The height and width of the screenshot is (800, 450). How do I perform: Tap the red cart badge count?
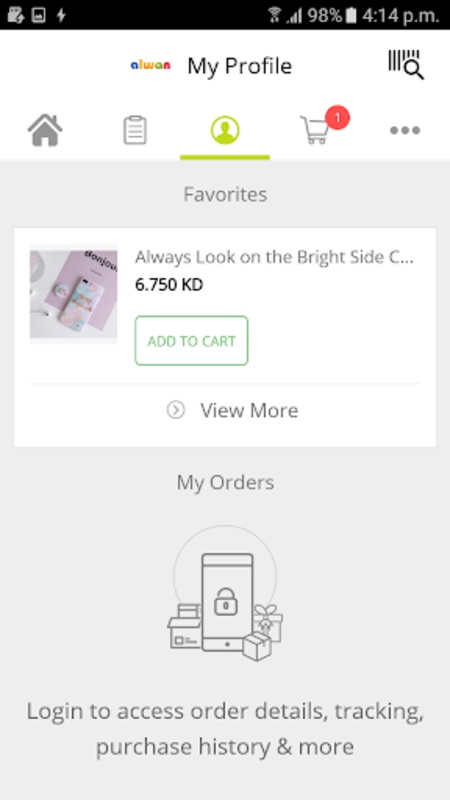coord(337,118)
